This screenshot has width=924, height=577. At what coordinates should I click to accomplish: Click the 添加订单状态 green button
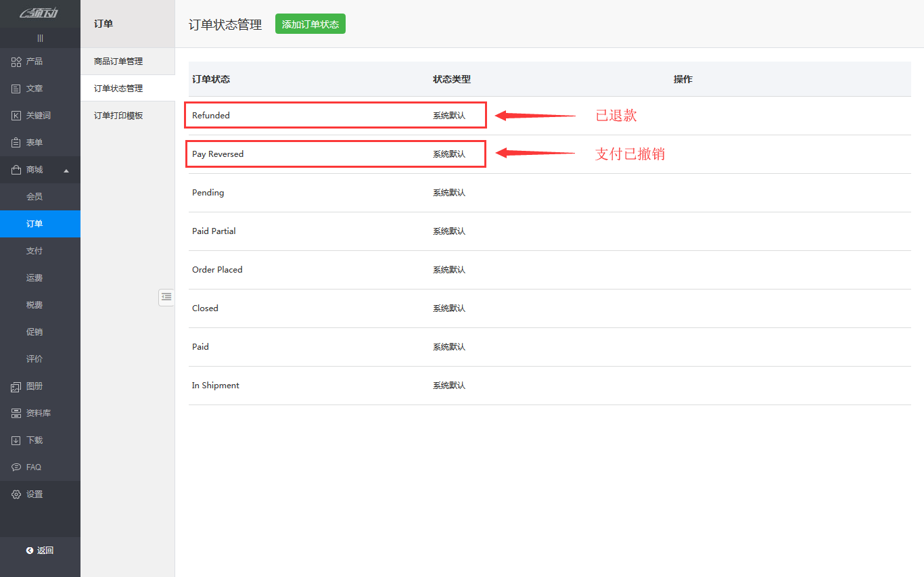pyautogui.click(x=310, y=23)
